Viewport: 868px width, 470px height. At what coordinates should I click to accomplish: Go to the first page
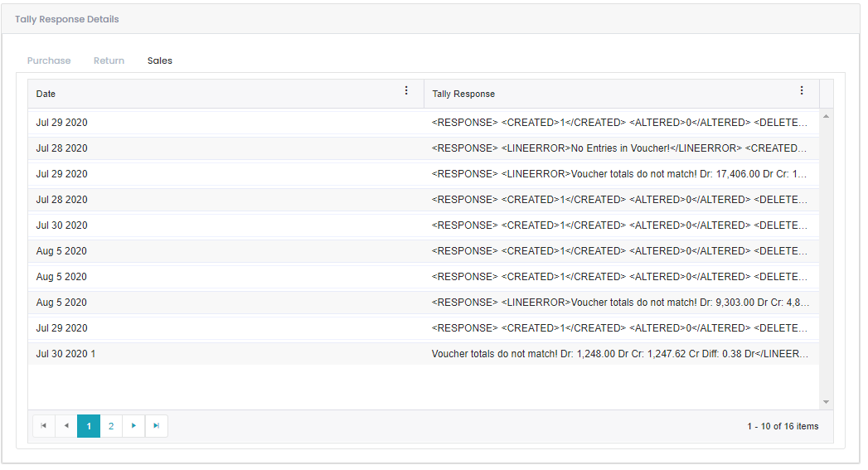(x=44, y=426)
